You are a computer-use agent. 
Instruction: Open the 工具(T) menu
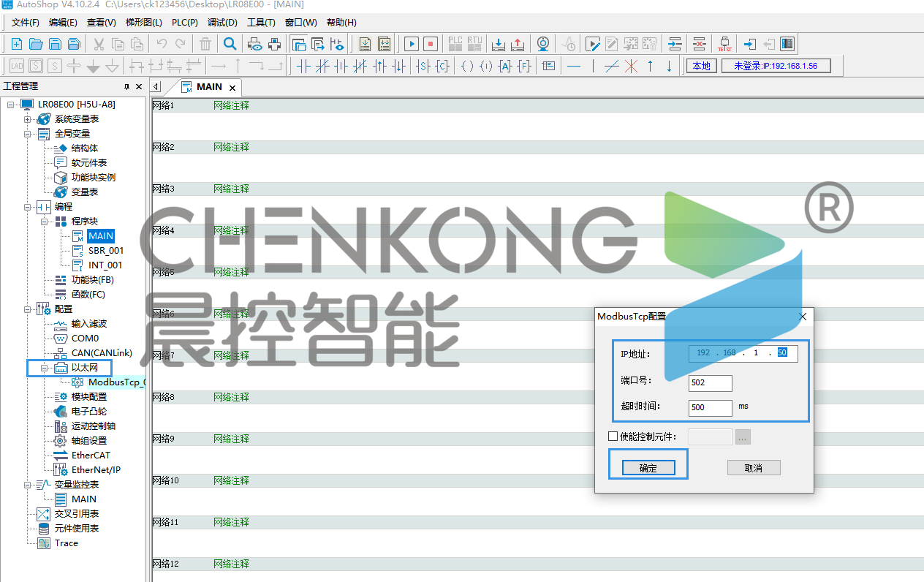coord(261,23)
